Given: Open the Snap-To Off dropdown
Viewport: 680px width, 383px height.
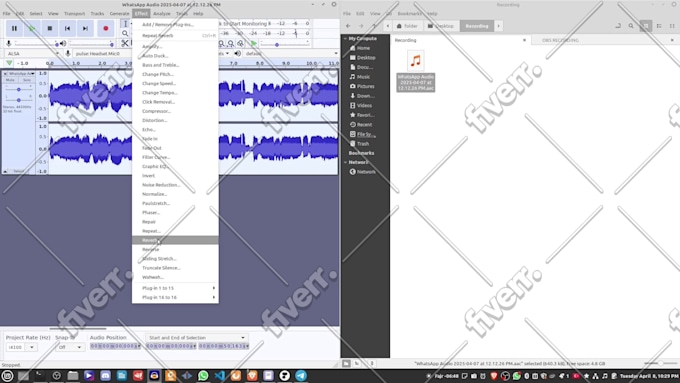Looking at the screenshot, I should point(69,347).
